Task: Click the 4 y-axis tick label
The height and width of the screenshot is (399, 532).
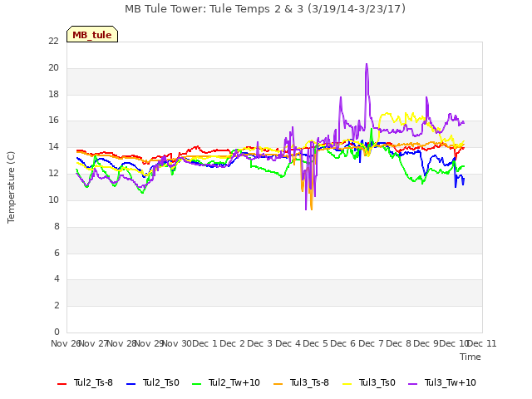Action: 57,279
